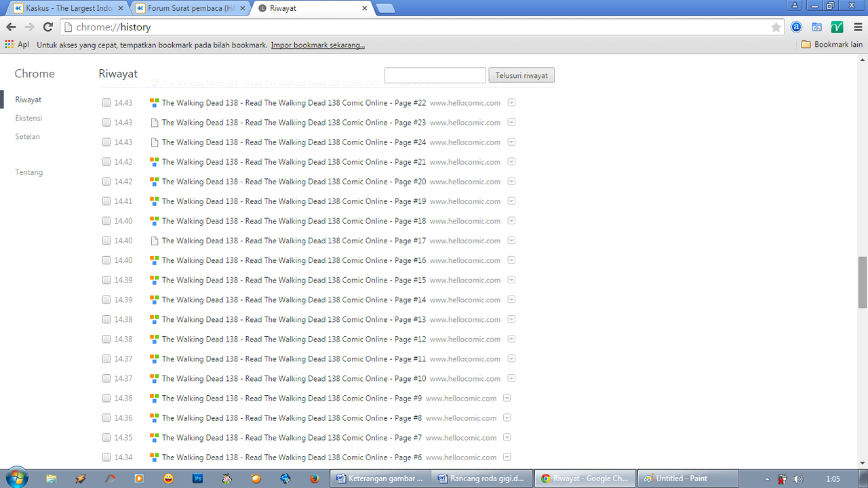Click favicon of Walking Dead Page #22 entry
Viewport: 868px width, 488px height.
(x=154, y=103)
